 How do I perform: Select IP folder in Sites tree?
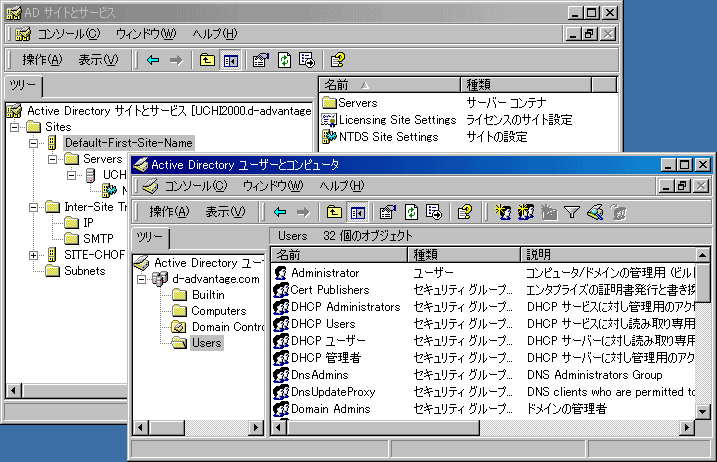79,223
